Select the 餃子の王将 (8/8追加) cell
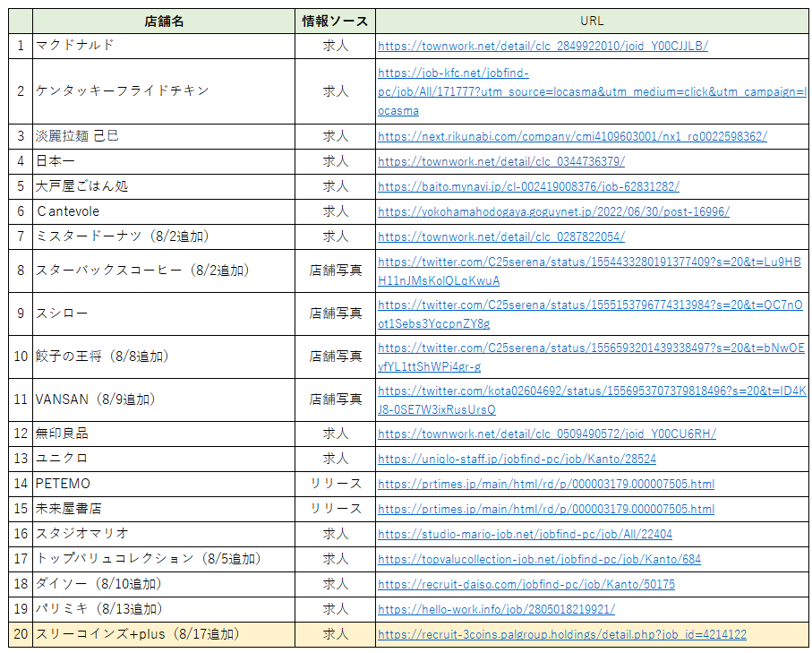The width and height of the screenshot is (812, 653). coord(164,357)
